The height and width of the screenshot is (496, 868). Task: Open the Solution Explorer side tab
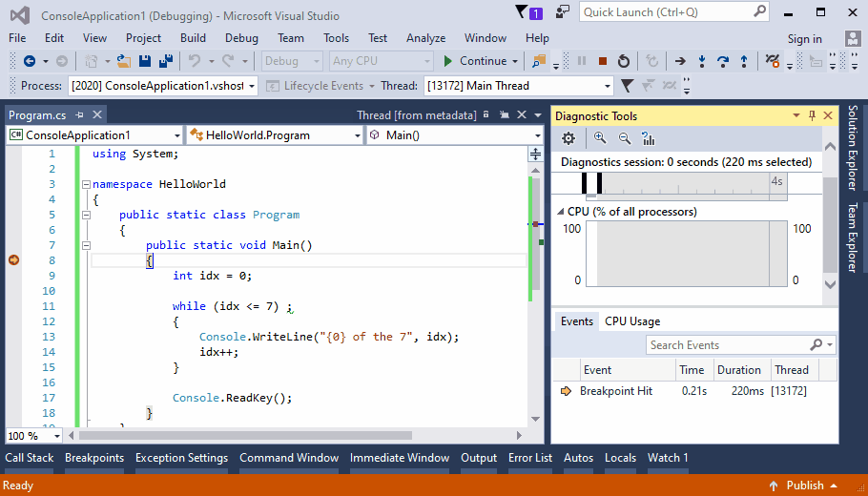point(853,147)
